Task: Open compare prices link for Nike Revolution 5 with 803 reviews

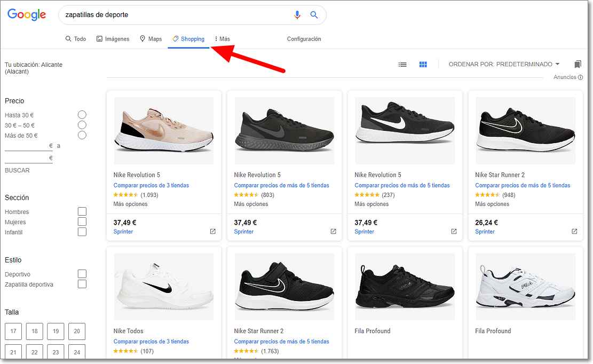Action: (281, 185)
